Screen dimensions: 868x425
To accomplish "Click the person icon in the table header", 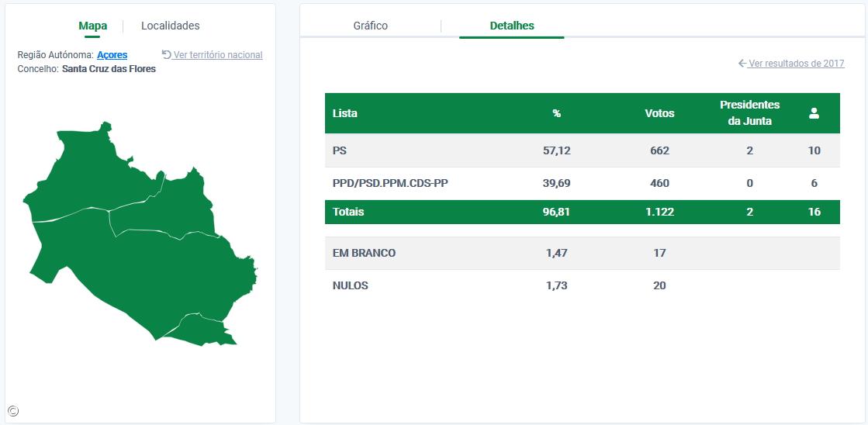I will point(814,113).
